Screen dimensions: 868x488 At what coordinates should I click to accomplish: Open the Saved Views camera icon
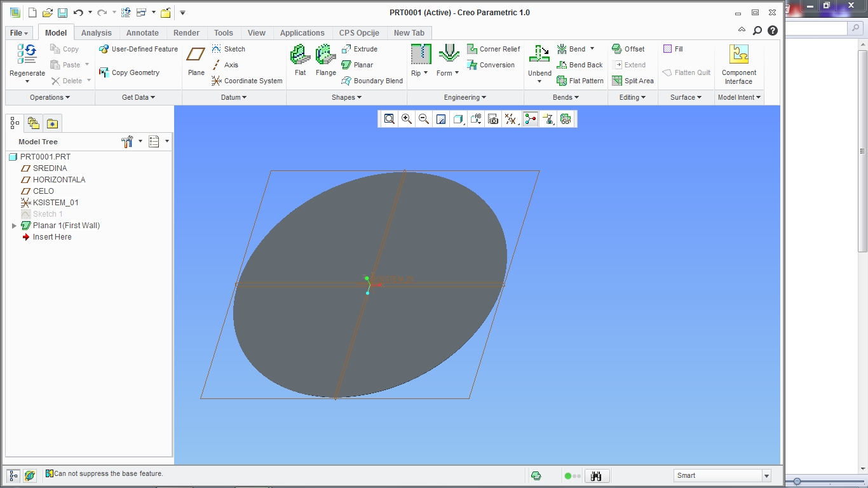coord(493,119)
